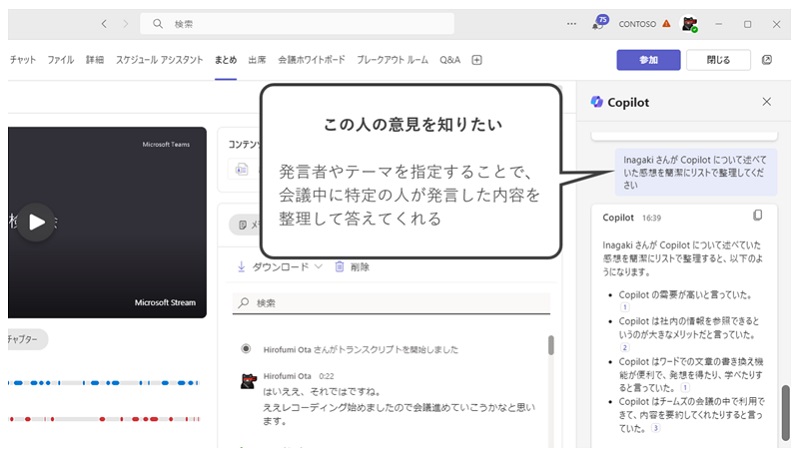Viewport: 800px width, 460px height.
Task: Open the ブレークアウト ルーム tab
Action: click(x=392, y=60)
